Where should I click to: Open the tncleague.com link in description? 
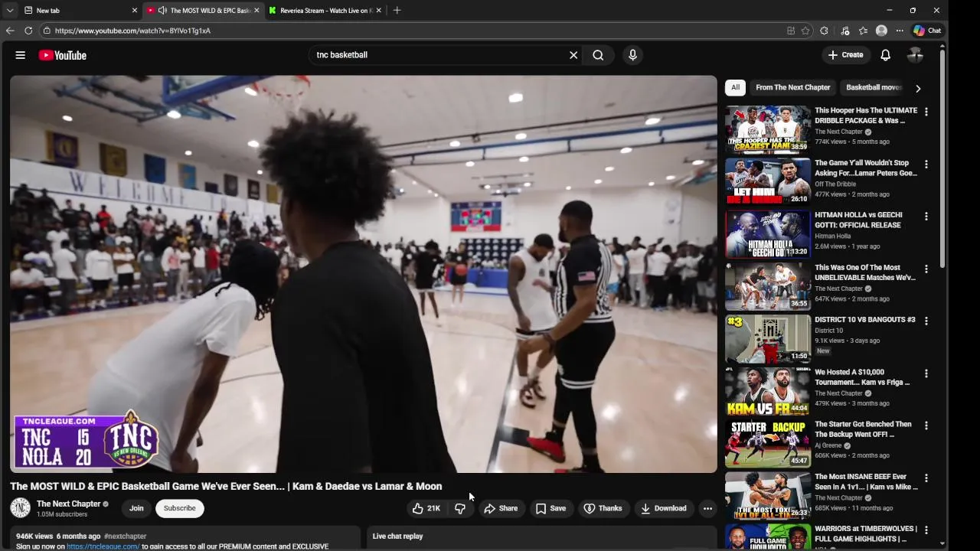click(x=103, y=546)
